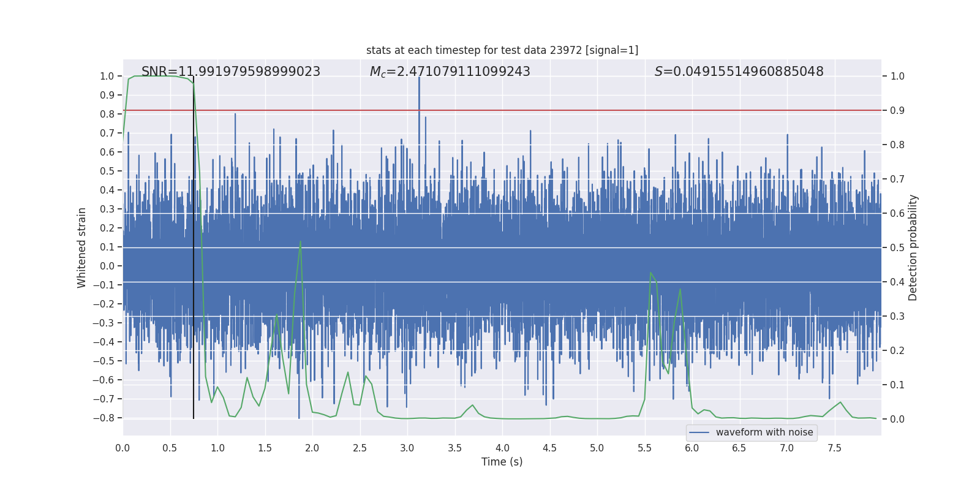Click the red horizontal threshold line
Viewport: 980px width, 490px height.
(x=551, y=110)
